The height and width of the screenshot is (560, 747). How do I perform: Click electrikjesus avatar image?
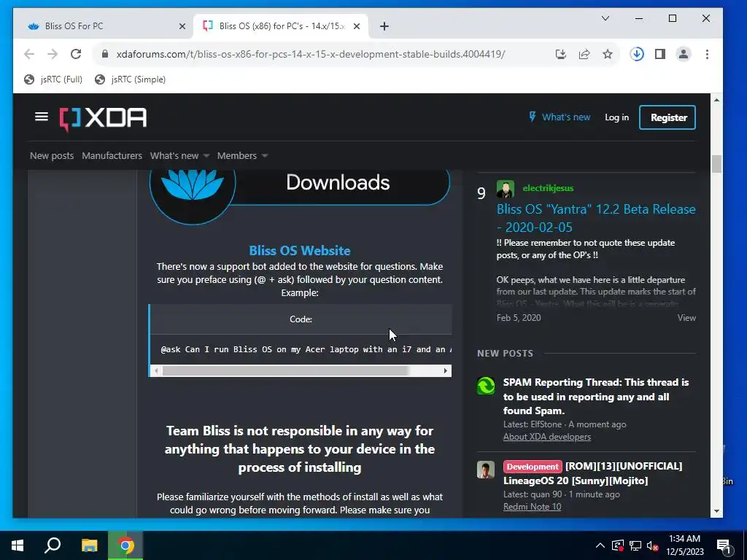coord(505,189)
